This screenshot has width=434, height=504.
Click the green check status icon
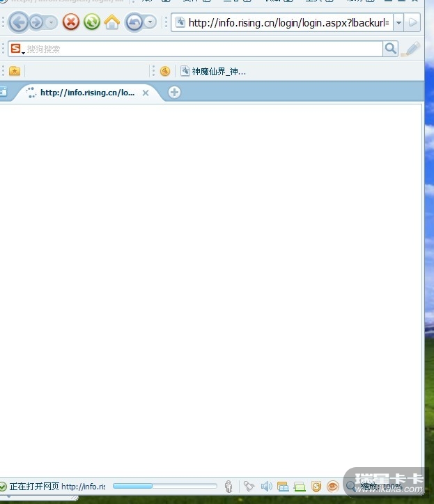[3, 487]
